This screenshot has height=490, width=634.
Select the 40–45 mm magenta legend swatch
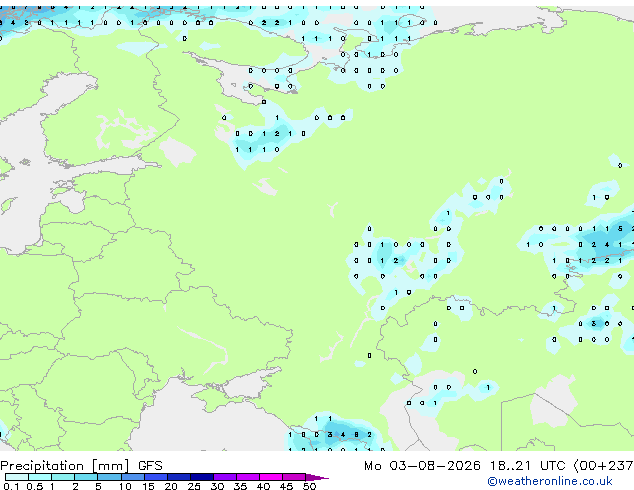click(x=271, y=477)
